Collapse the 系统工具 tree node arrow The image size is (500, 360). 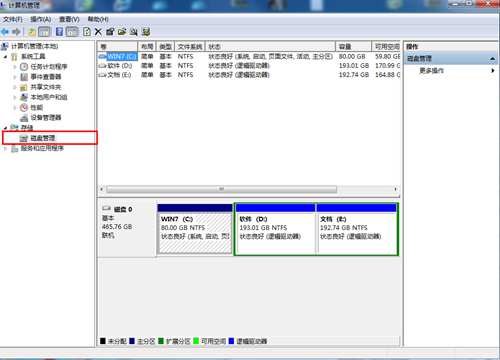[x=5, y=57]
